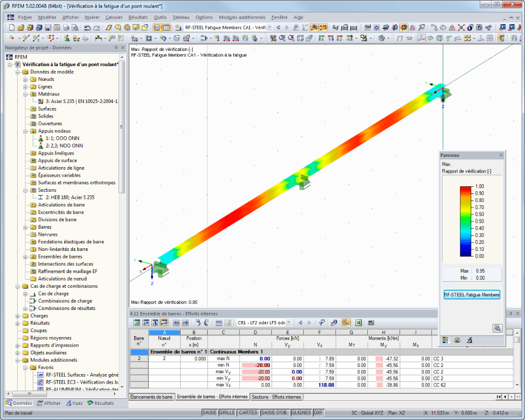Redo the last action
This screenshot has height=420, width=525.
pyautogui.click(x=96, y=27)
